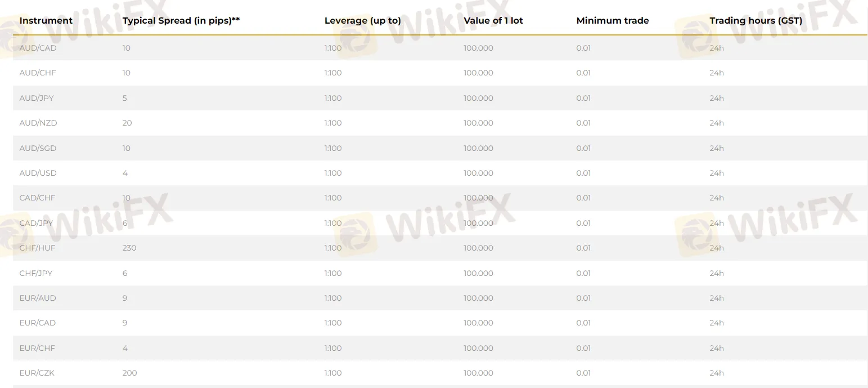
Task: Click the AUD/NZD instrument name
Action: 38,123
